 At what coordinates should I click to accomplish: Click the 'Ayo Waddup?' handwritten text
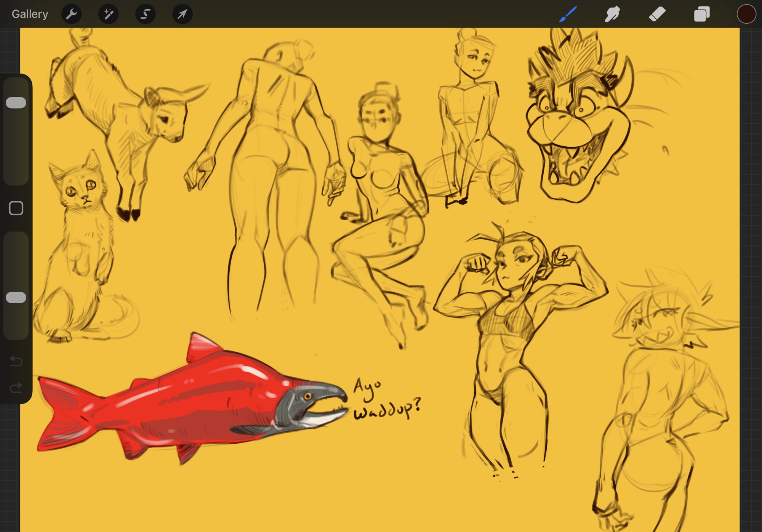coord(385,400)
